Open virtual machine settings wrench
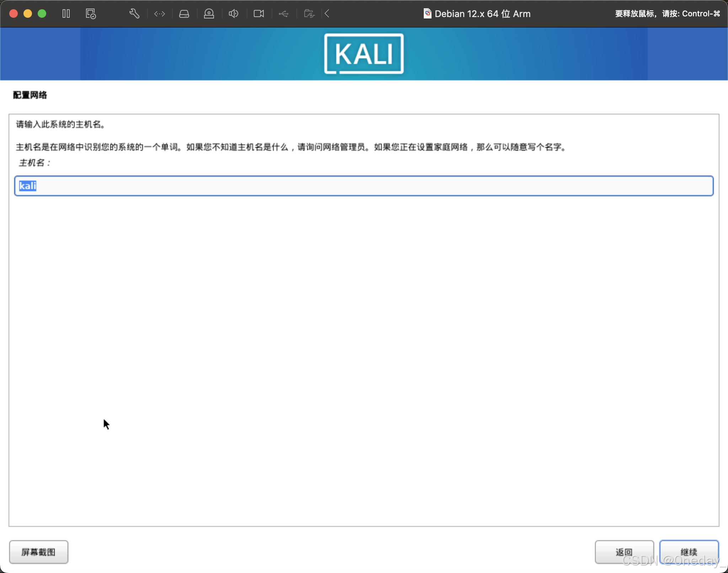This screenshot has height=573, width=728. 134,14
